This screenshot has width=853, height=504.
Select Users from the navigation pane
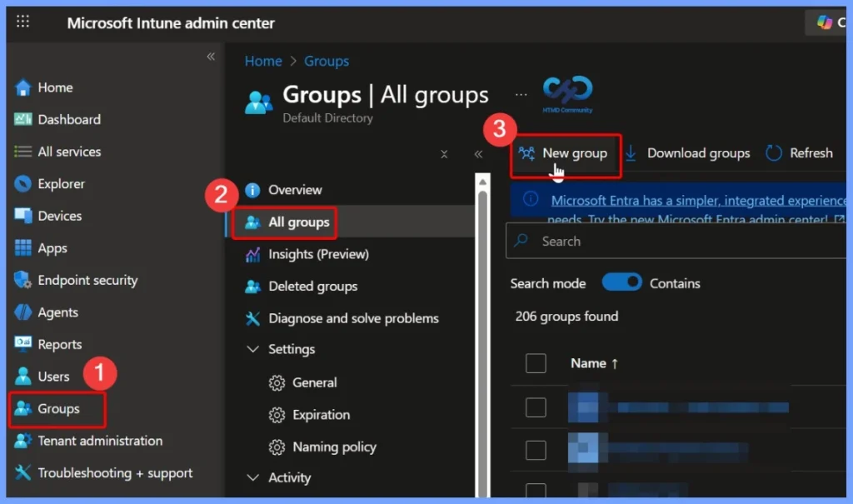[x=52, y=377]
